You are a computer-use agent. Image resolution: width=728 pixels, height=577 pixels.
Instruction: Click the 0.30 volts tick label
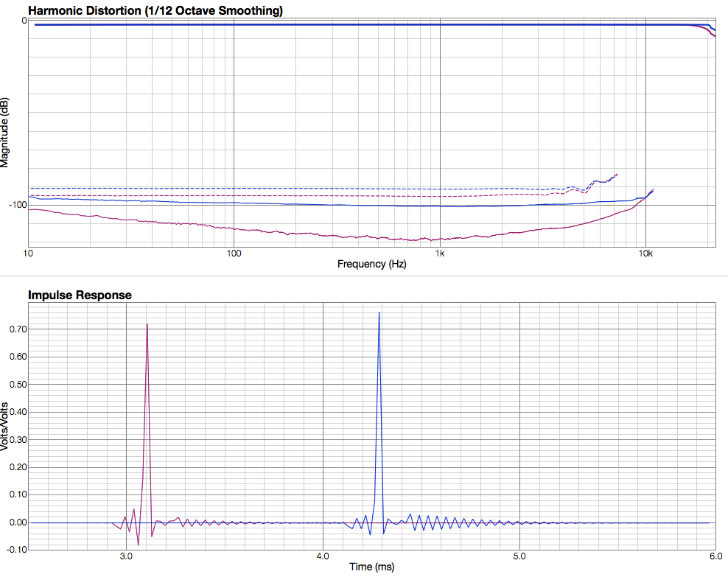point(18,440)
